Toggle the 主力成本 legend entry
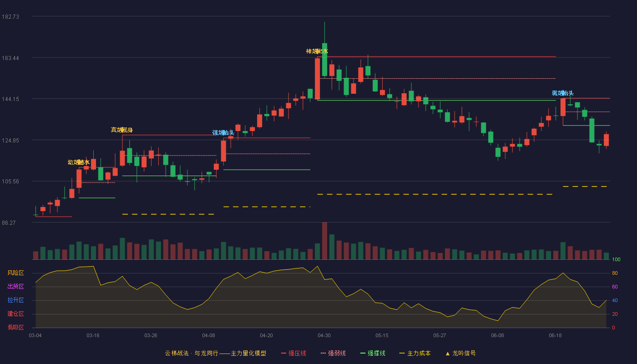 tap(415, 353)
